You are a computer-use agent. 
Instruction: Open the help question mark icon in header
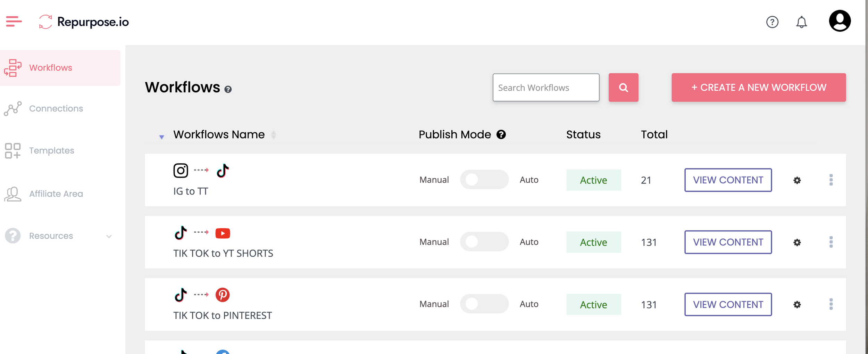pos(772,22)
